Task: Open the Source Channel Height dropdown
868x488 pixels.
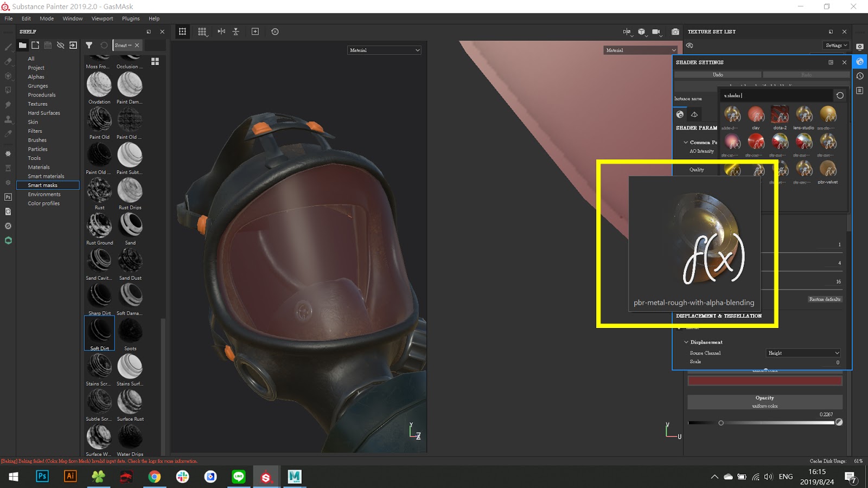Action: click(x=803, y=353)
